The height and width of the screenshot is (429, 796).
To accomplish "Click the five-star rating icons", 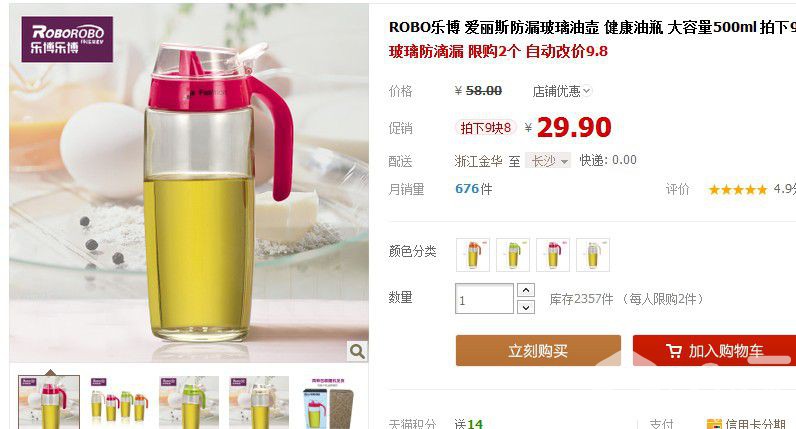I will tap(737, 190).
